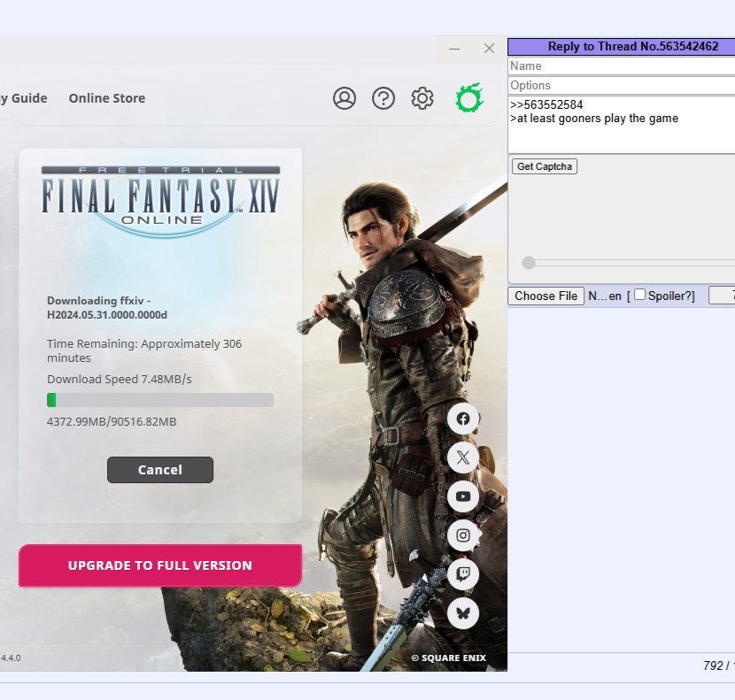Open the help question mark icon
This screenshot has width=735, height=700.
[383, 98]
